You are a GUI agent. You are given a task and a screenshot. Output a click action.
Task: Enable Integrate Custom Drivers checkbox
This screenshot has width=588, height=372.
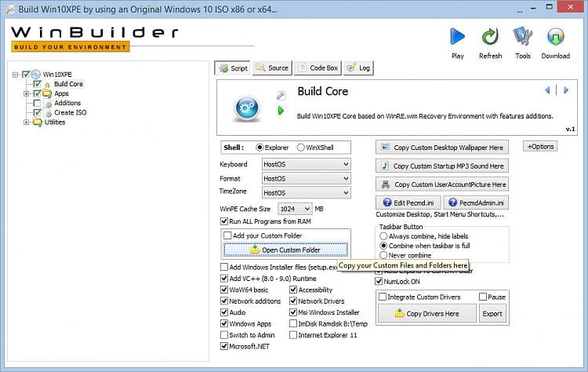(383, 297)
